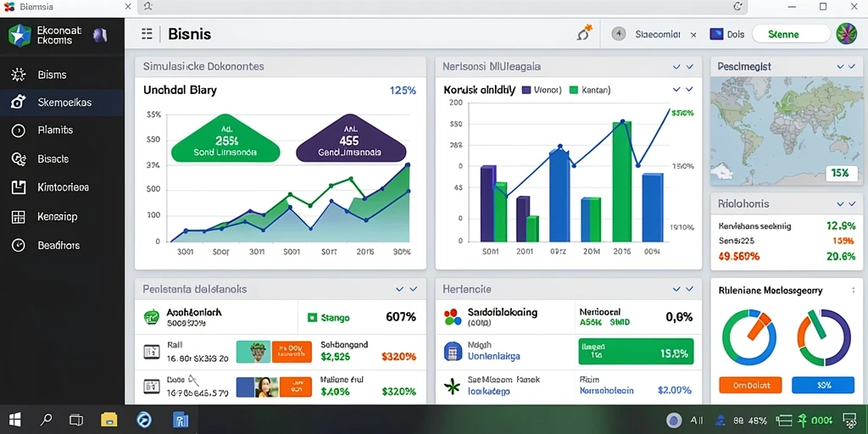Toggle the green Stango checkbox
This screenshot has width=868, height=434.
pyautogui.click(x=312, y=318)
